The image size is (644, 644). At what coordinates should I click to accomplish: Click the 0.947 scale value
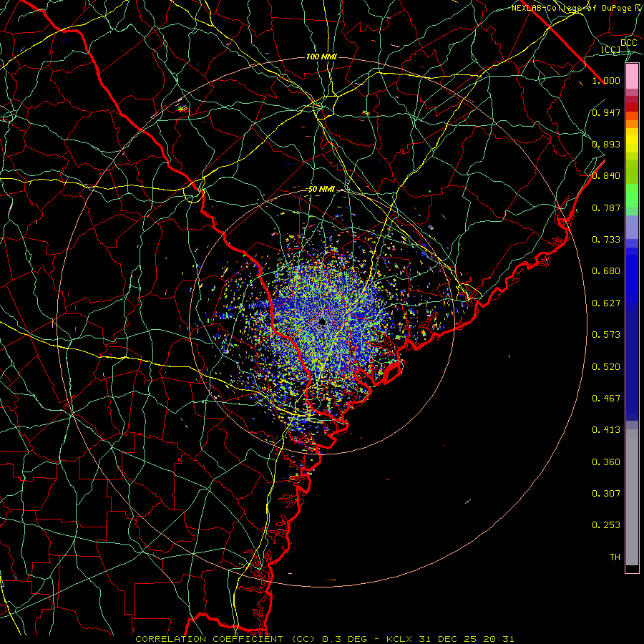(606, 112)
